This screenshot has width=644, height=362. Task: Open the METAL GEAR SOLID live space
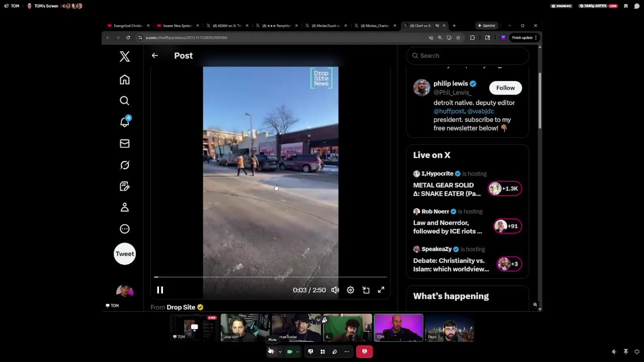pyautogui.click(x=447, y=189)
